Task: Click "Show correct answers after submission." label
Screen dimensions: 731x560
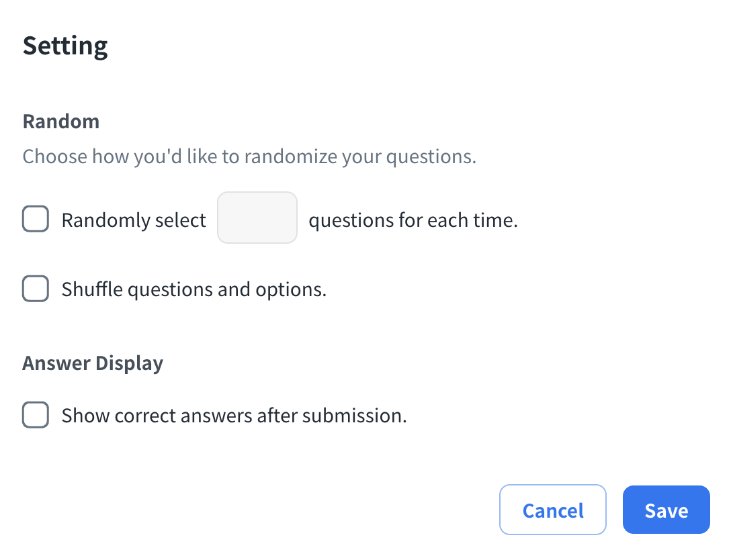Action: pyautogui.click(x=234, y=416)
